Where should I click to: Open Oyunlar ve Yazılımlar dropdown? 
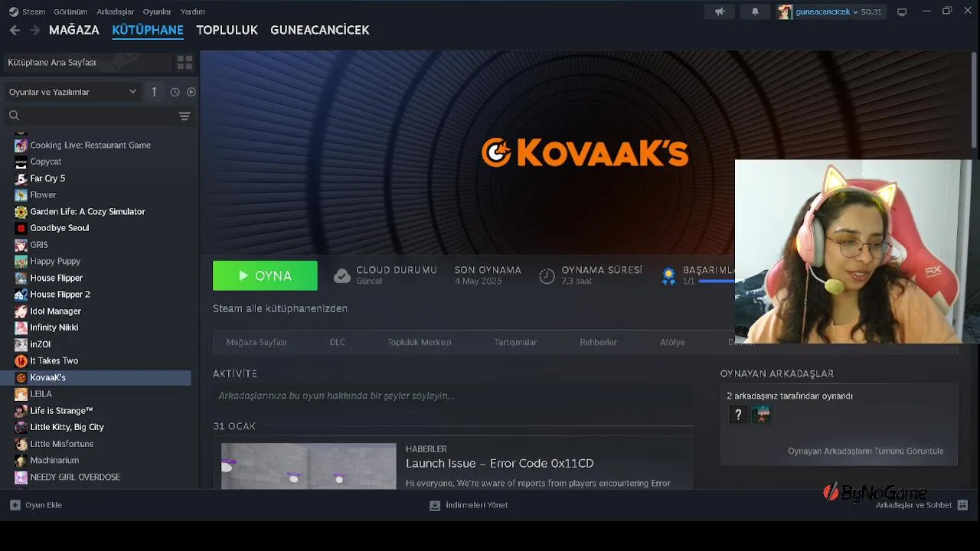coord(73,92)
